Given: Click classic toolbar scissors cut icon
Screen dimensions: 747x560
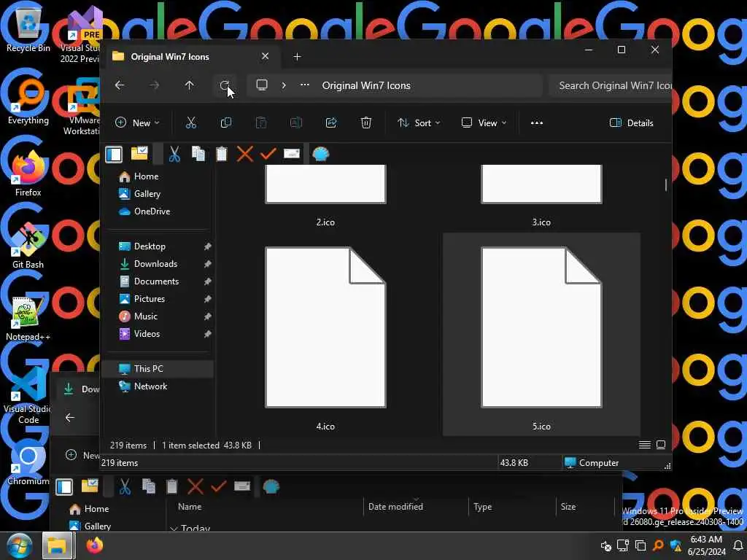Looking at the screenshot, I should coord(174,155).
